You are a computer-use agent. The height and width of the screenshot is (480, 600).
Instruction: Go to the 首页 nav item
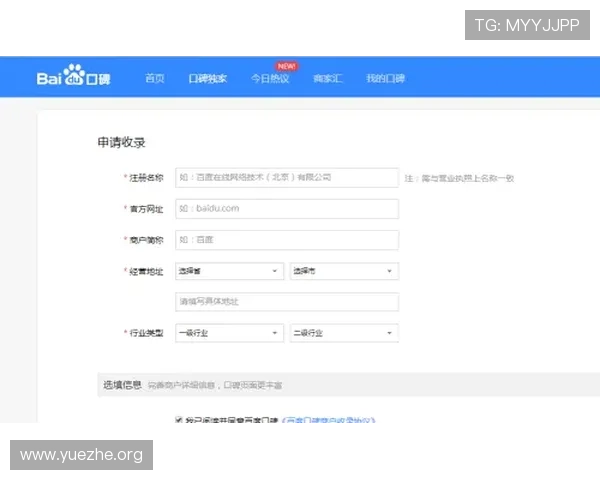click(155, 78)
